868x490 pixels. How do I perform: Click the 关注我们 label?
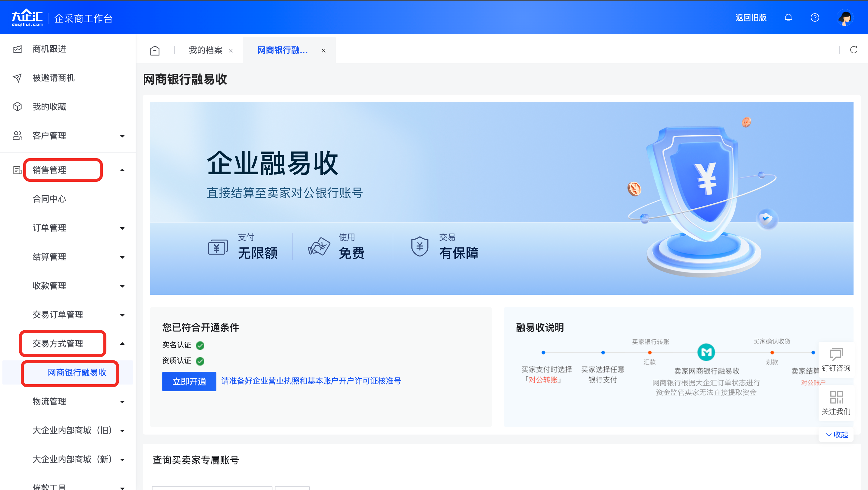pos(836,411)
